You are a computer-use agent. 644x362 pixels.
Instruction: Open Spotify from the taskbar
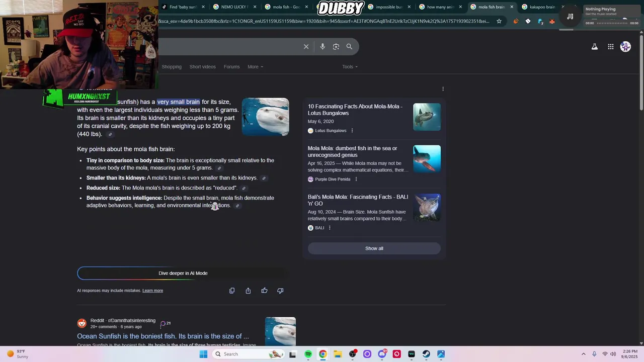(x=308, y=354)
